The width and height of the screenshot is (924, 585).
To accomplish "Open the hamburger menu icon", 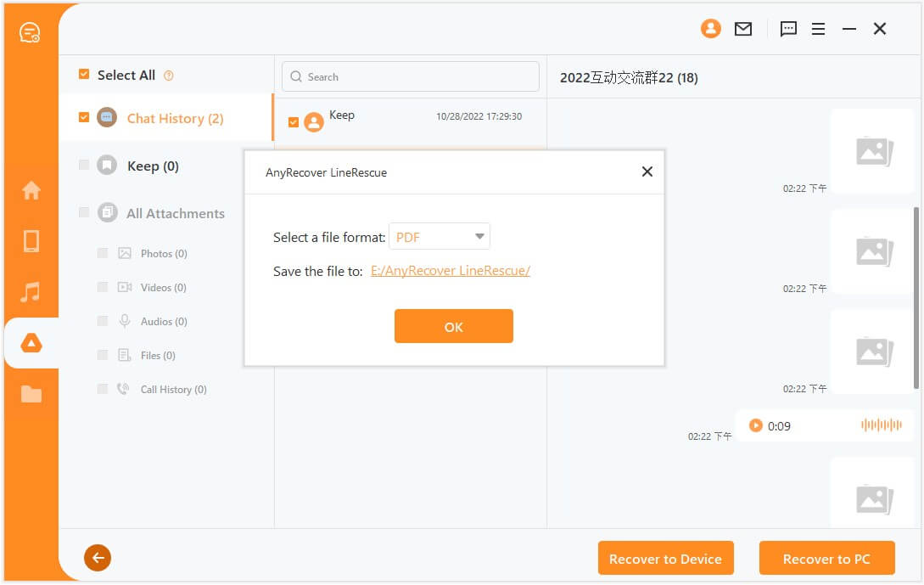I will [818, 29].
